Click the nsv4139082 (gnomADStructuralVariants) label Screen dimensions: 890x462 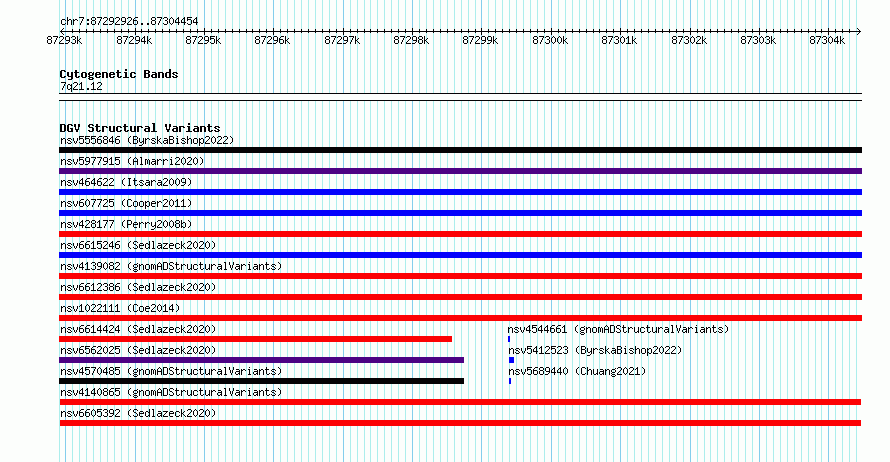(171, 266)
